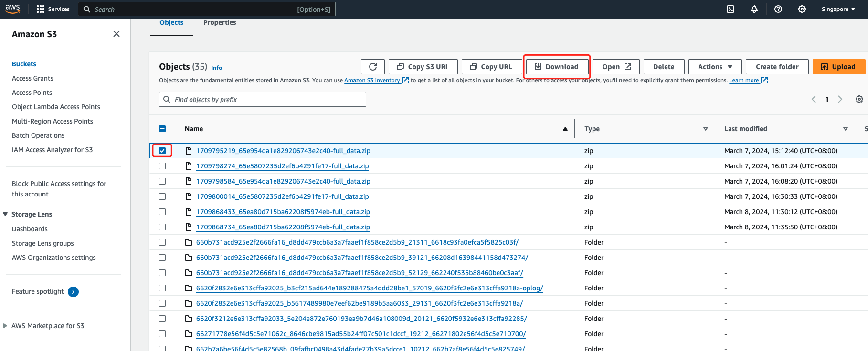
Task: Go to next page of objects
Action: click(840, 99)
